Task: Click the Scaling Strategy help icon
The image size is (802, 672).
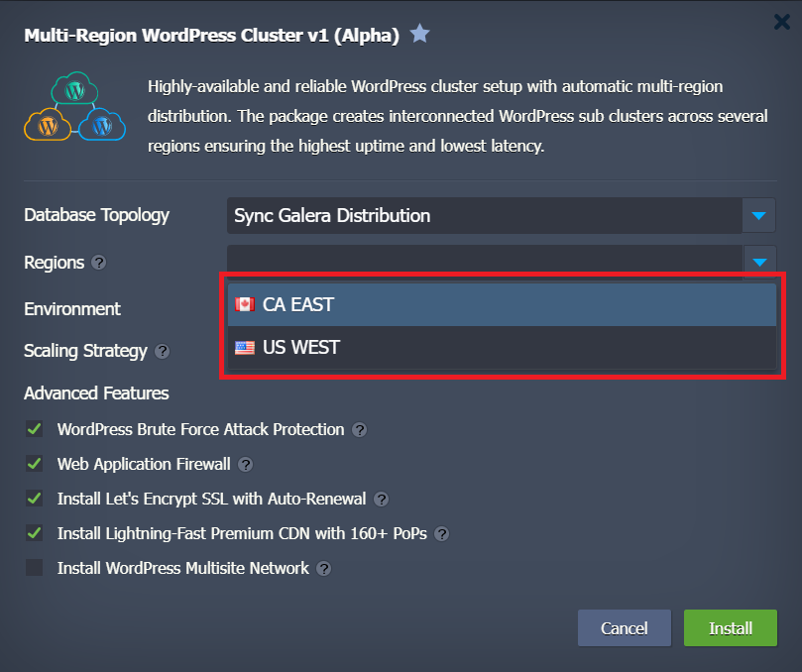Action: pyautogui.click(x=162, y=351)
